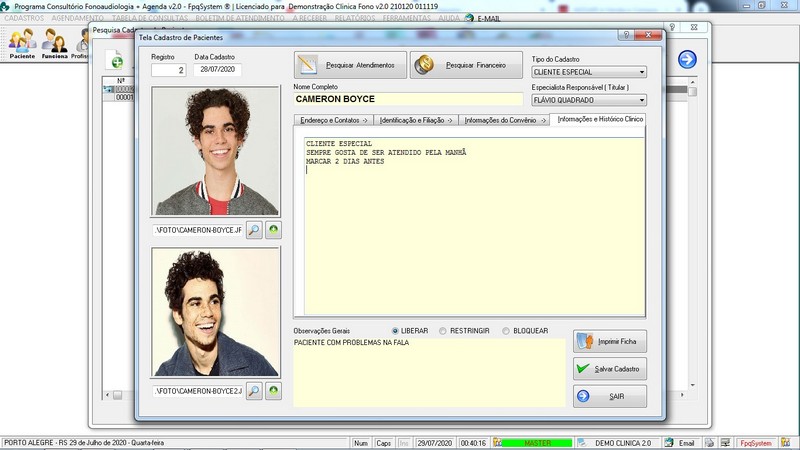Image resolution: width=800 pixels, height=450 pixels.
Task: Select the BLOQUEAR radio option
Action: 506,331
